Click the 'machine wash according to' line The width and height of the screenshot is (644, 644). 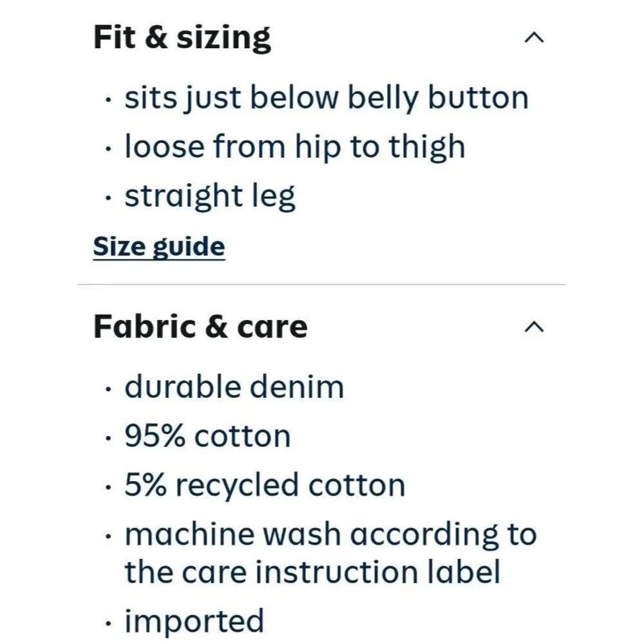(330, 535)
